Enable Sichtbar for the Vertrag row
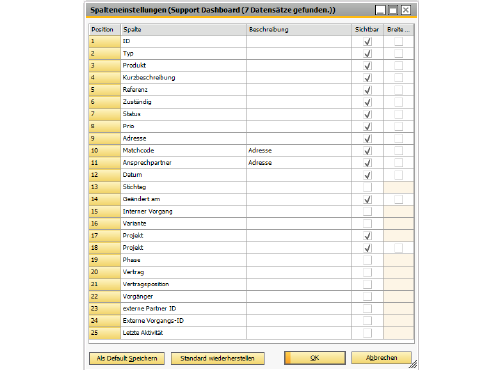 pos(367,272)
